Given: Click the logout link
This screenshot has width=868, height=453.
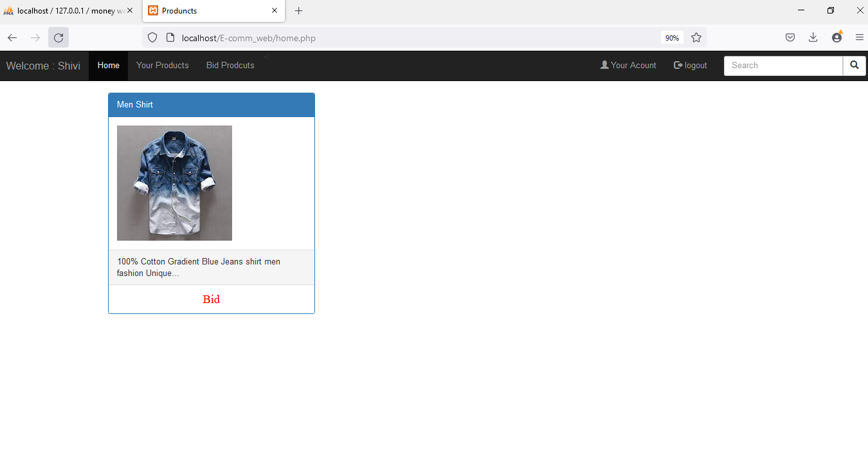Looking at the screenshot, I should pos(691,66).
